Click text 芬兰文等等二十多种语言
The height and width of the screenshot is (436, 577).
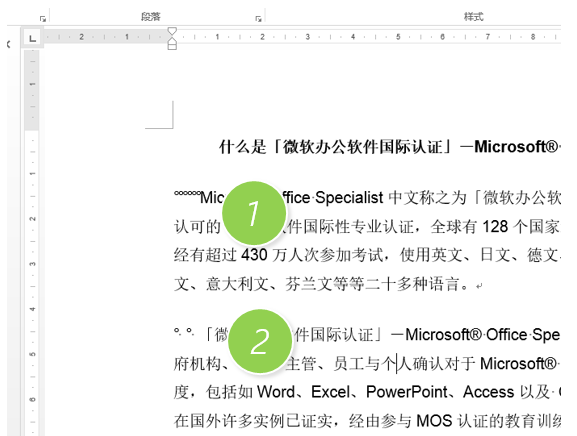[x=372, y=284]
